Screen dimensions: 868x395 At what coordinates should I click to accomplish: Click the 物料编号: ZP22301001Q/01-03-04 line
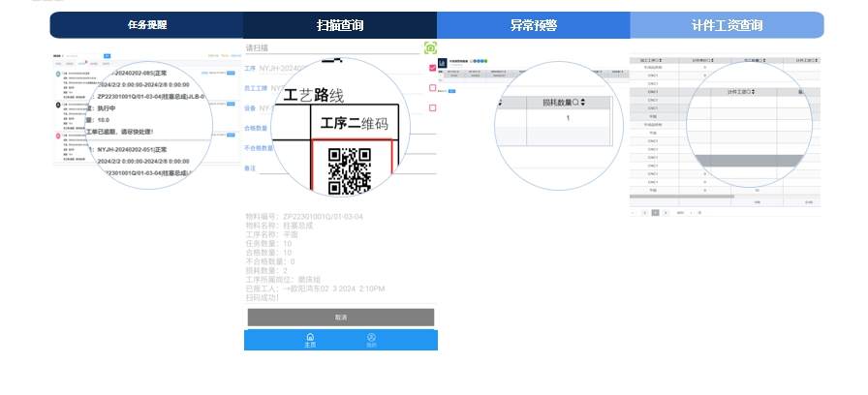[304, 217]
